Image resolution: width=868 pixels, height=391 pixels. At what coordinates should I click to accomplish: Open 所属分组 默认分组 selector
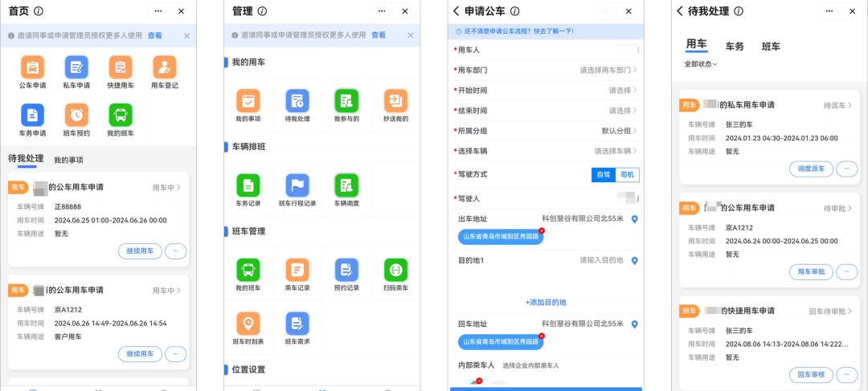click(x=546, y=131)
